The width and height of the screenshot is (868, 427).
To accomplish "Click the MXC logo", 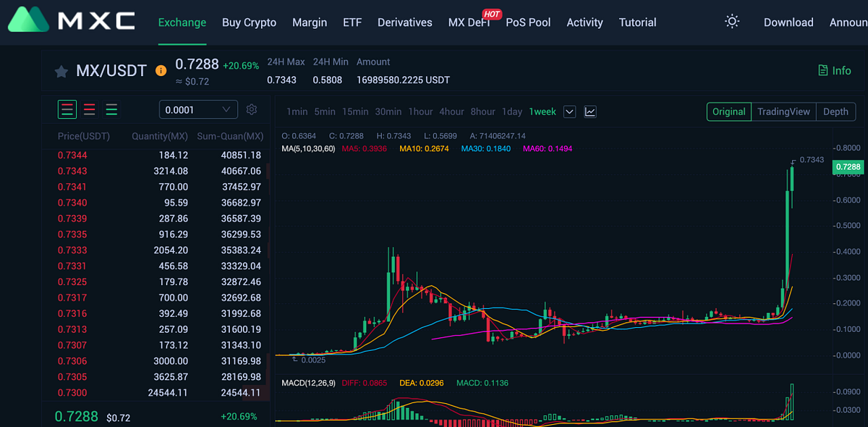I will pyautogui.click(x=71, y=20).
